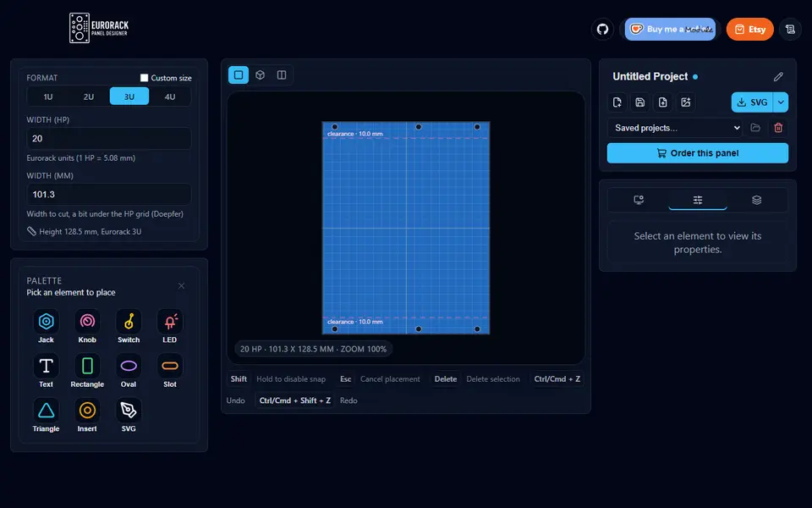The height and width of the screenshot is (508, 812).
Task: Enable the Custom size checkbox
Action: pos(144,78)
